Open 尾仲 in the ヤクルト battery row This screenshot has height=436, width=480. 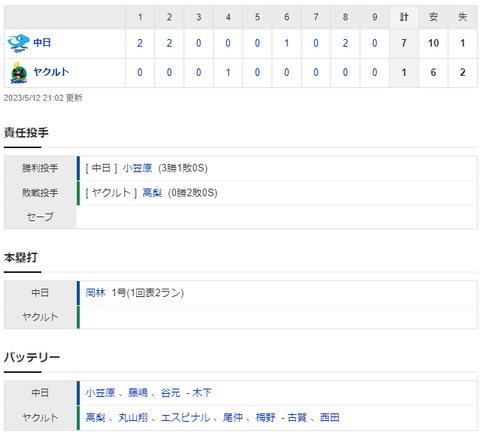pos(233,417)
